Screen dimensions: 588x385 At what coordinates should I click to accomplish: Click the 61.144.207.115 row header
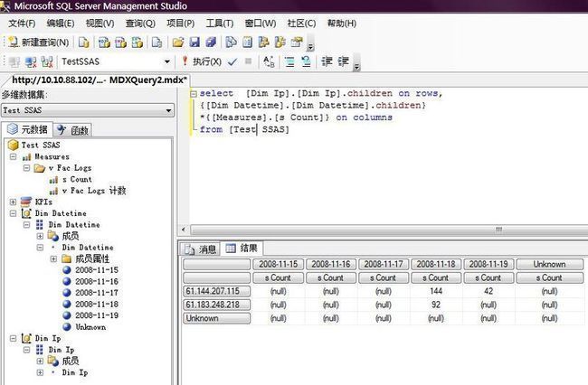pyautogui.click(x=216, y=291)
